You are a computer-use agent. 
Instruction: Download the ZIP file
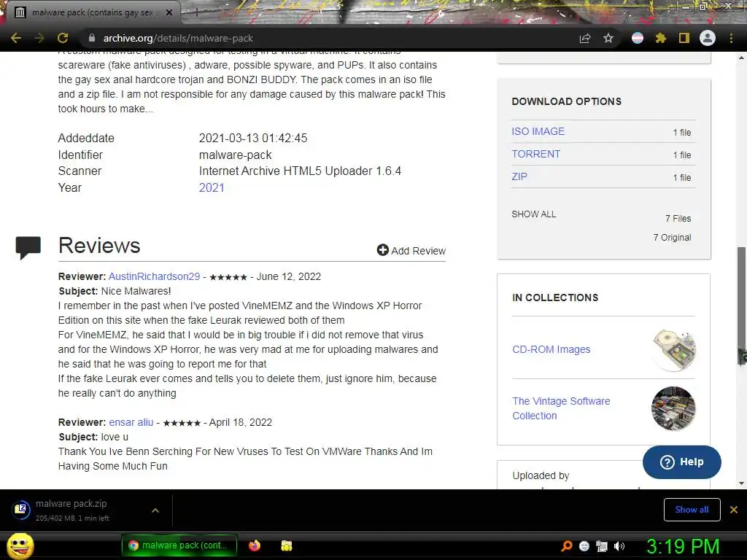[519, 176]
